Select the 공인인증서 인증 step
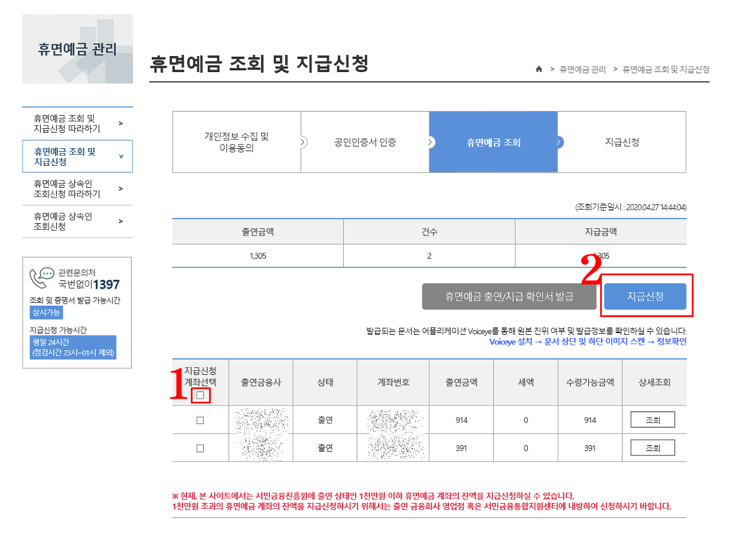Image resolution: width=756 pixels, height=542 pixels. (365, 142)
